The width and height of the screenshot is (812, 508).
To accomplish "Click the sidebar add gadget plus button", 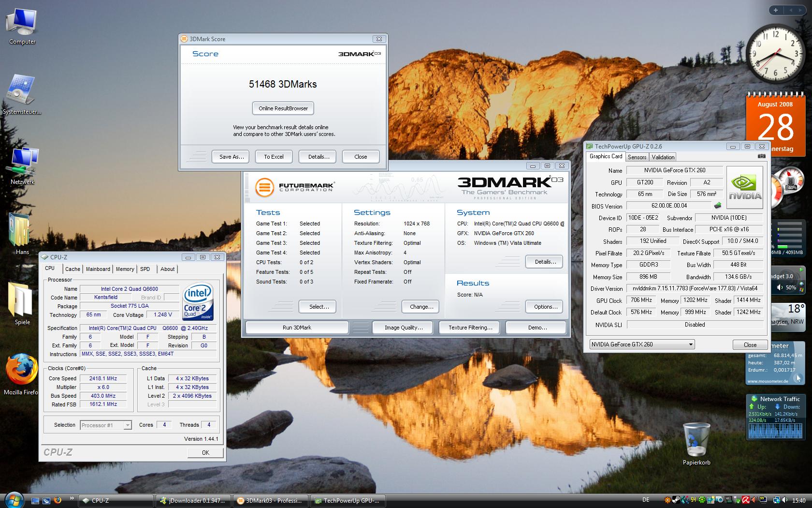I will tap(776, 10).
